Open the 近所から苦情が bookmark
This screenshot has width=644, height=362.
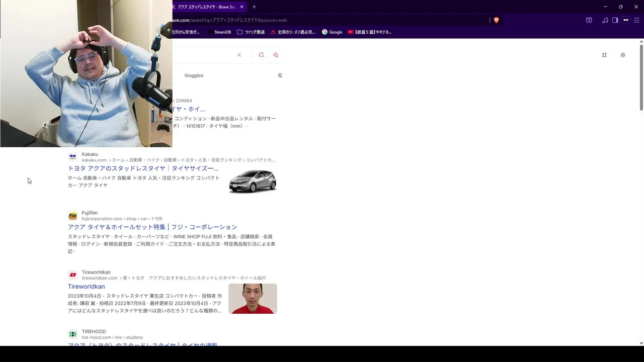[186, 32]
